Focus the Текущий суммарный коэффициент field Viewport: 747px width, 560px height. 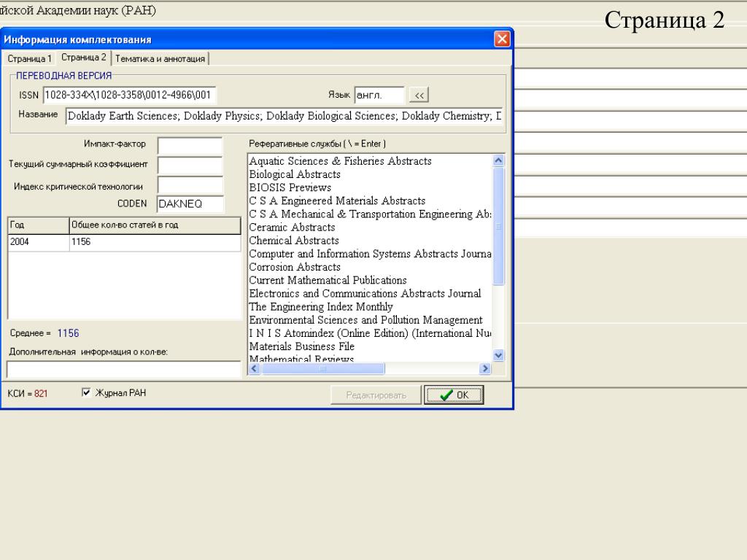(190, 166)
